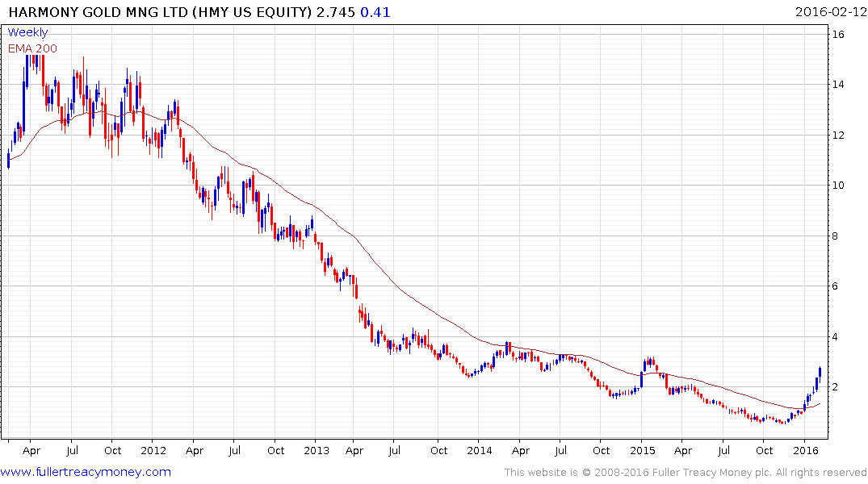The width and height of the screenshot is (868, 484).
Task: Click the first Apr label on time axis
Action: point(31,451)
